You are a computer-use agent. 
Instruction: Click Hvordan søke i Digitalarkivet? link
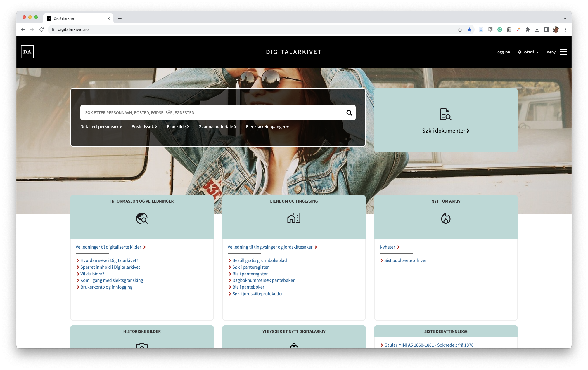[x=109, y=260]
